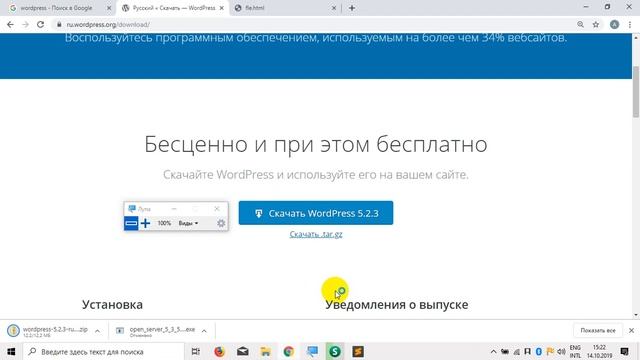This screenshot has width=640, height=360.
Task: Switch to Chrome in the taskbar
Action: (289, 351)
